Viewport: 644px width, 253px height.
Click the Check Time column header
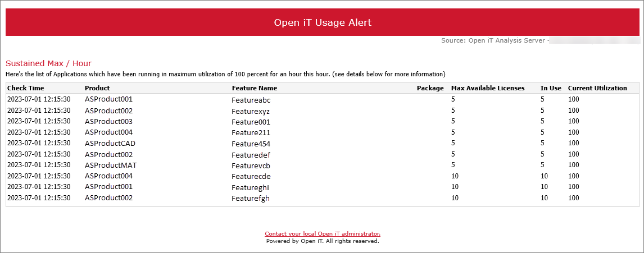click(x=25, y=88)
